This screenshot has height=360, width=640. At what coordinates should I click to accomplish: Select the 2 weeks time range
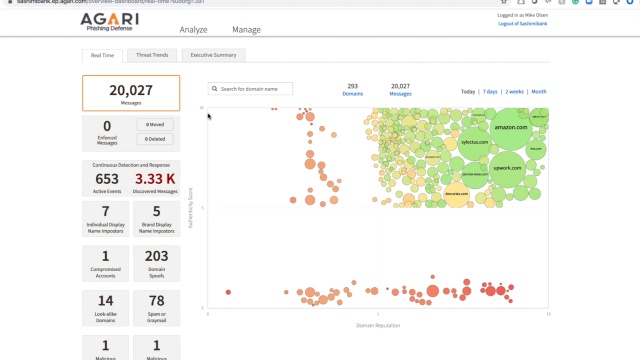(x=514, y=91)
